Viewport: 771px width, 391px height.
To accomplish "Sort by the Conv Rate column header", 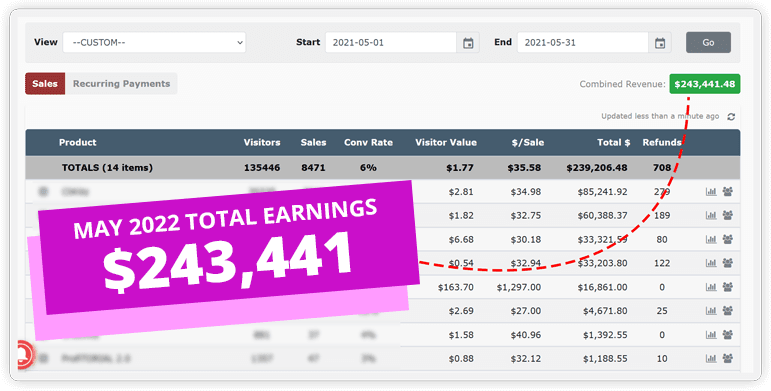I will (368, 143).
